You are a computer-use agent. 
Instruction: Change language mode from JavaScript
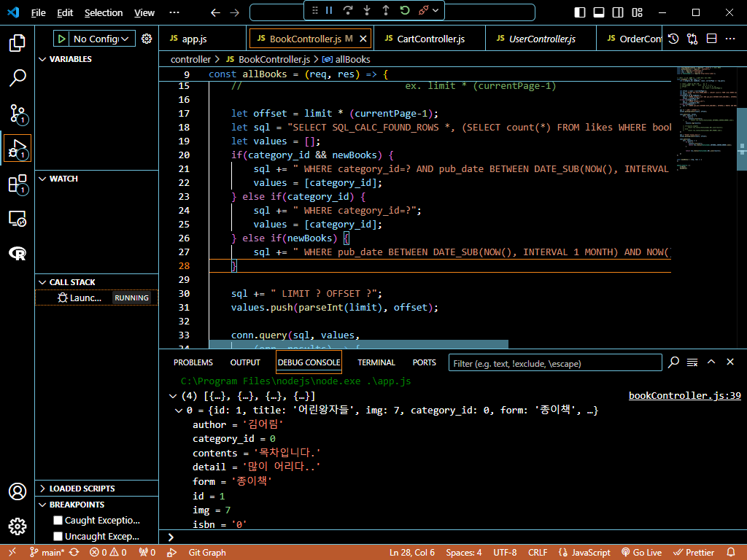tap(591, 553)
